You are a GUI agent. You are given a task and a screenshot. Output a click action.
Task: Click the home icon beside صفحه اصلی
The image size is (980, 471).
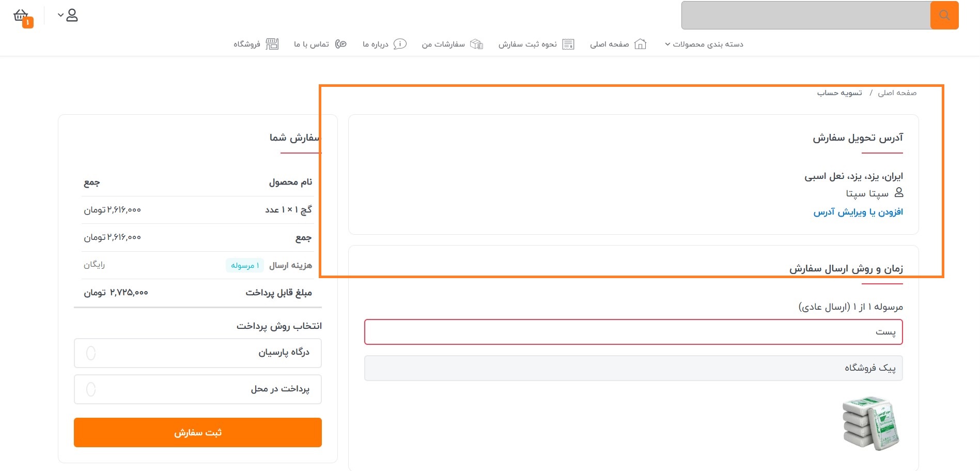[x=640, y=44]
